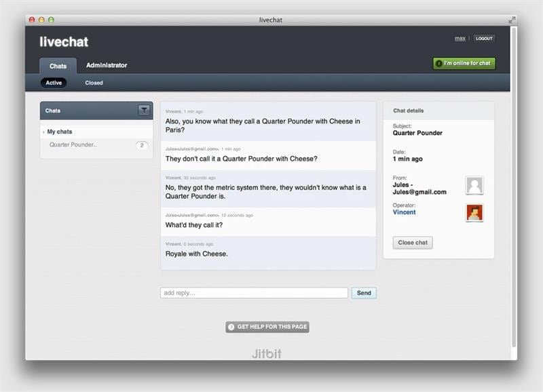Click Jules's placeholder avatar

pos(474,185)
